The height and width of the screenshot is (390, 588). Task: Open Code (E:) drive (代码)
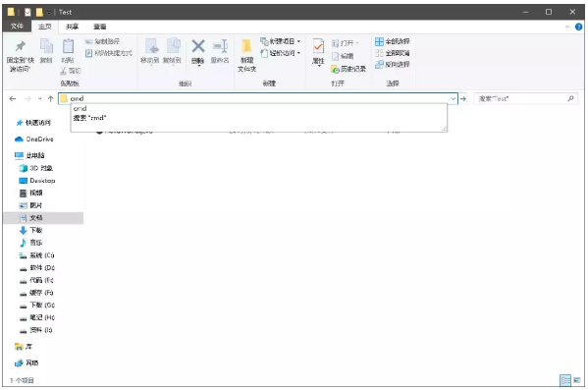pyautogui.click(x=36, y=280)
